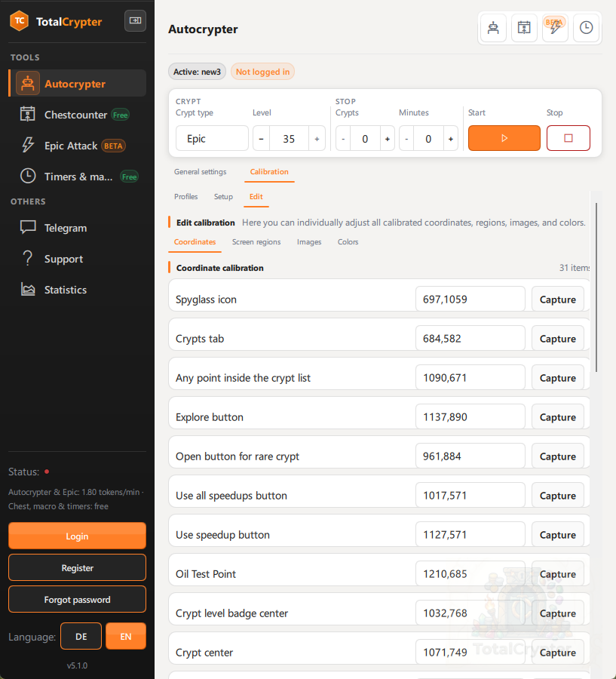Decrease stop Minutes value
Viewport: 616px width, 679px height.
pyautogui.click(x=406, y=139)
